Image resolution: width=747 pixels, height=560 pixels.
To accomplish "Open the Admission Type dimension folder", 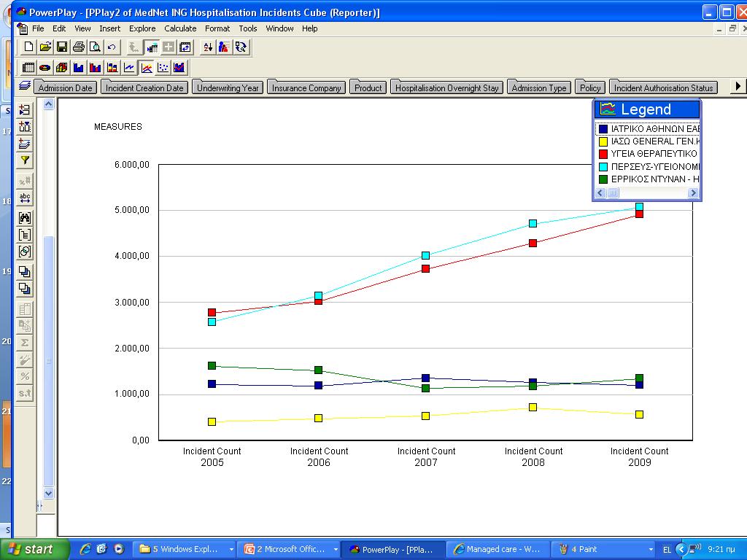I will [539, 87].
